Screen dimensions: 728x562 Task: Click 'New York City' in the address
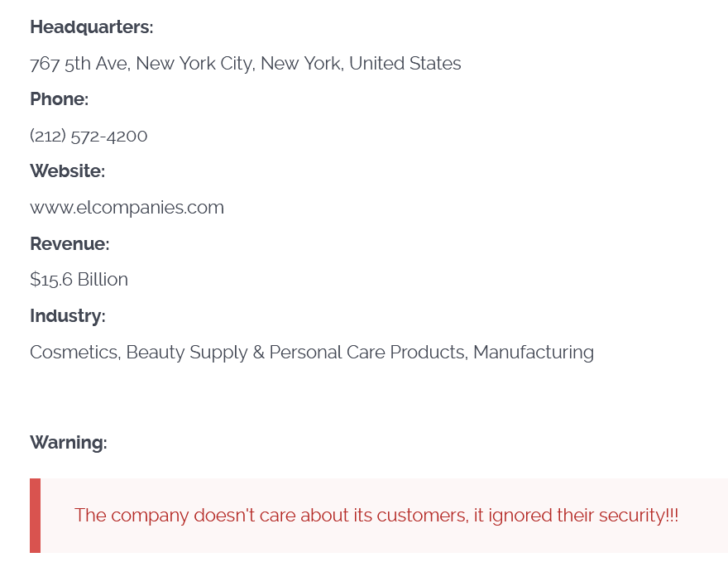[x=194, y=64]
